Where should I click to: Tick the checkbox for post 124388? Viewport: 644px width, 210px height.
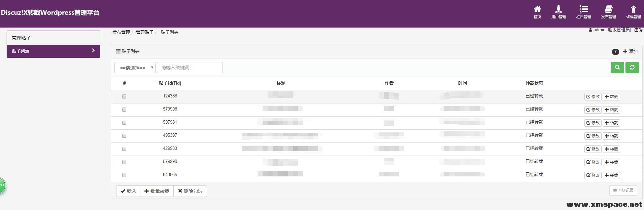tap(124, 96)
